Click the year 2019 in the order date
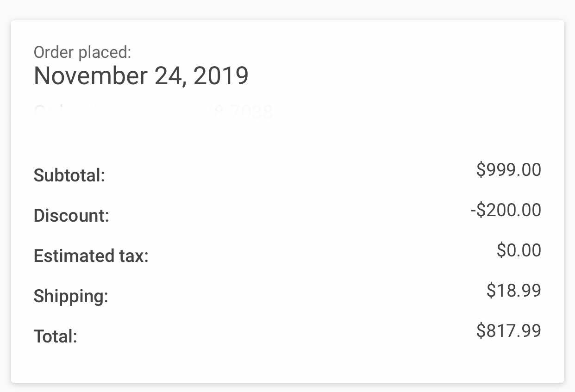This screenshot has width=575, height=392. [221, 76]
